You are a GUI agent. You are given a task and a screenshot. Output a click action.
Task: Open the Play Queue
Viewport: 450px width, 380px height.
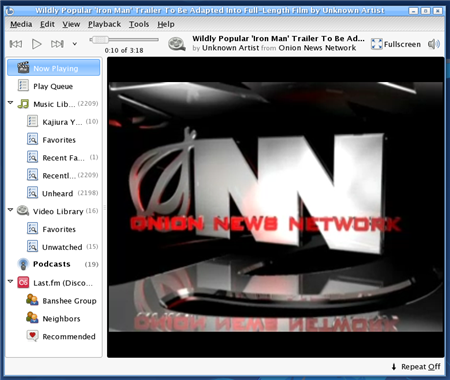[54, 86]
